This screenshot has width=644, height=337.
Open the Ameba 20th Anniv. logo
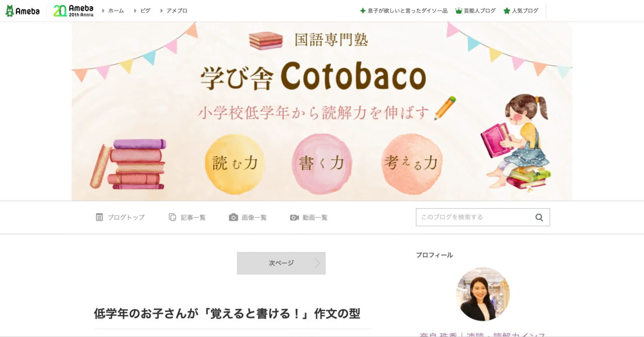74,11
